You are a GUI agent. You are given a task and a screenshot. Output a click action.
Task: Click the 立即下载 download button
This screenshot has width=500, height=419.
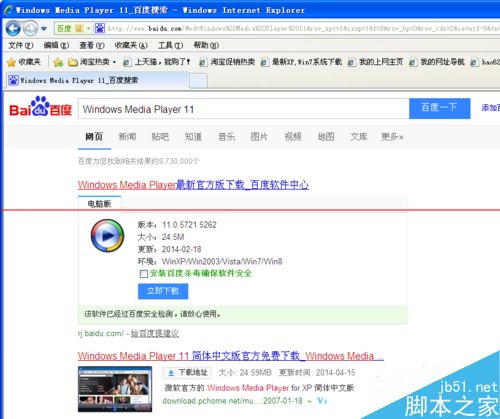click(163, 291)
